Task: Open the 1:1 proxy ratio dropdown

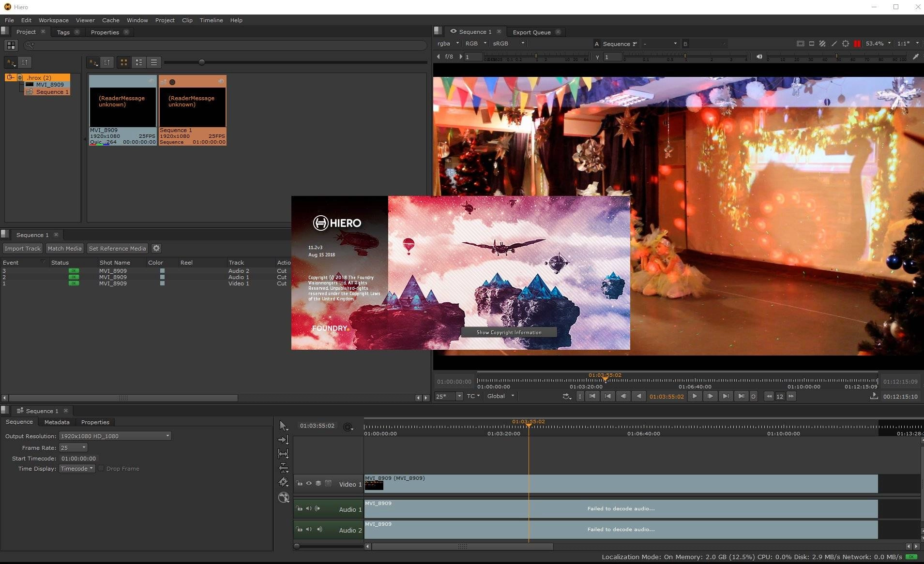Action: pyautogui.click(x=908, y=44)
